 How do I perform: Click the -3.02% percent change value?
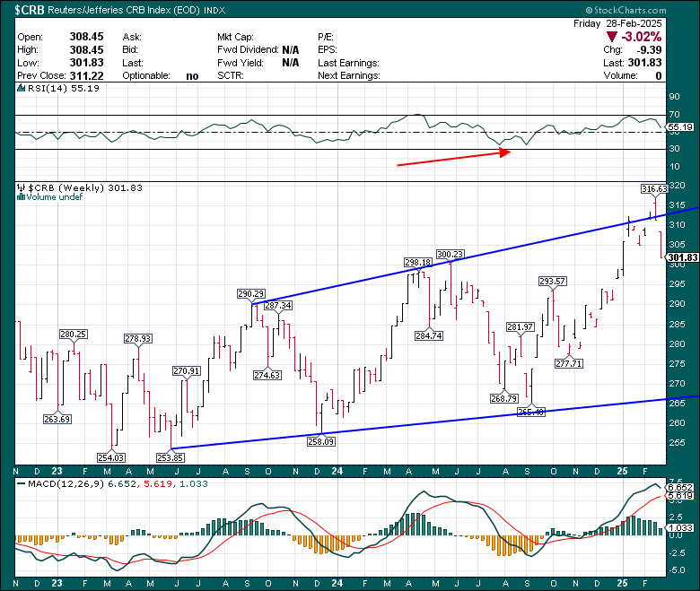pyautogui.click(x=641, y=37)
